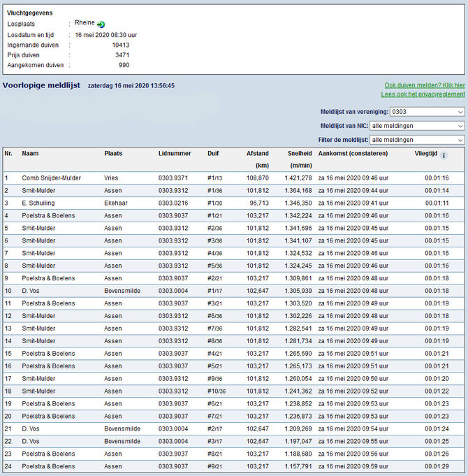The height and width of the screenshot is (476, 468).
Task: Click speed value '1.346,350'
Action: 298,203
